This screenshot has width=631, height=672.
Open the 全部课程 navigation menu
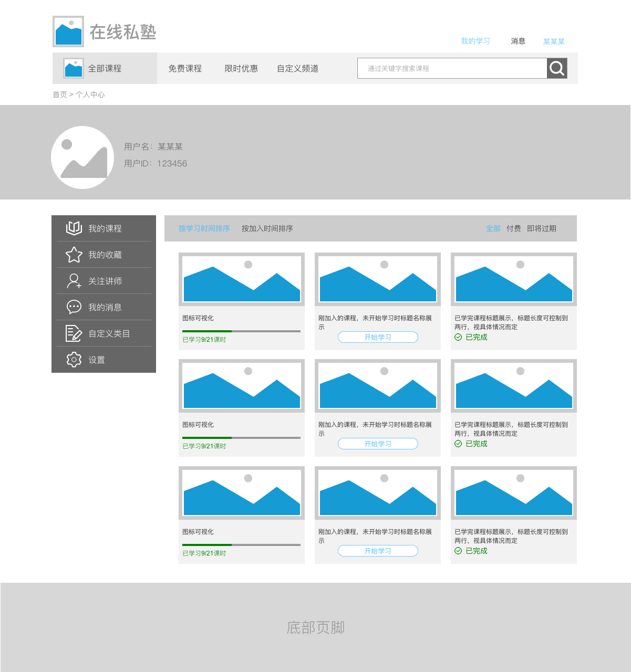105,68
